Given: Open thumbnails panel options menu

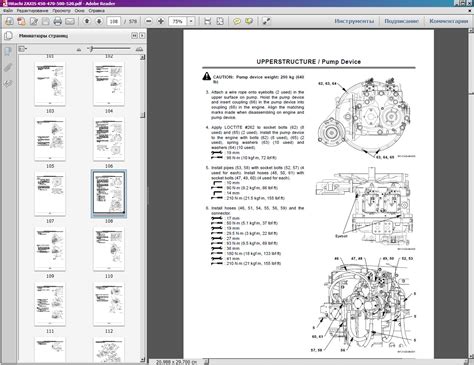Looking at the screenshot, I should coord(23,49).
